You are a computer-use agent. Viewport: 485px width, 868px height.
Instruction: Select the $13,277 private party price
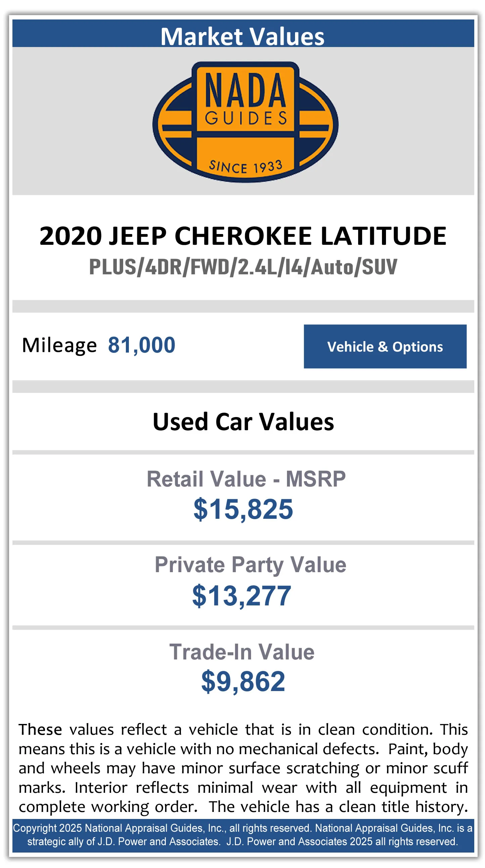241,596
